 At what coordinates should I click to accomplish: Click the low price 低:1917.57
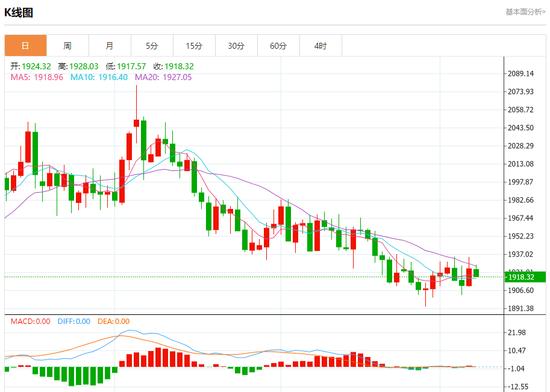(125, 66)
